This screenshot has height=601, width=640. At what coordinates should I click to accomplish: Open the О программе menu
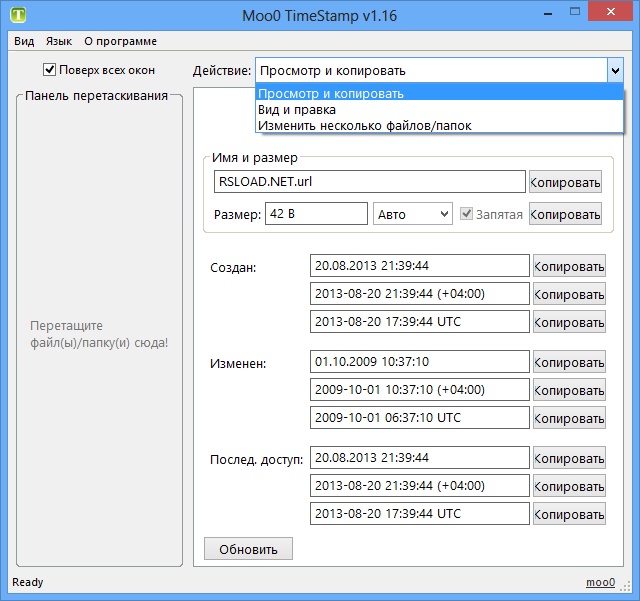coord(120,41)
